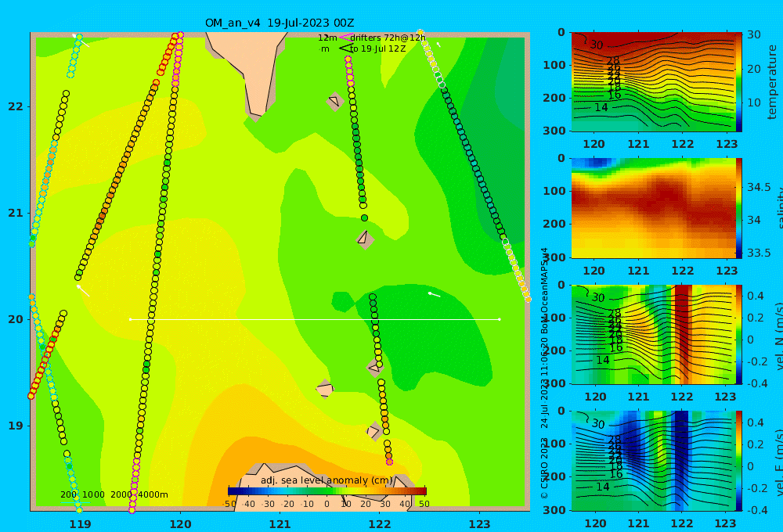Screen dimensions: 783x532
Task: Click the small island near 18.9N 121.9E
Action: pyautogui.click(x=374, y=431)
